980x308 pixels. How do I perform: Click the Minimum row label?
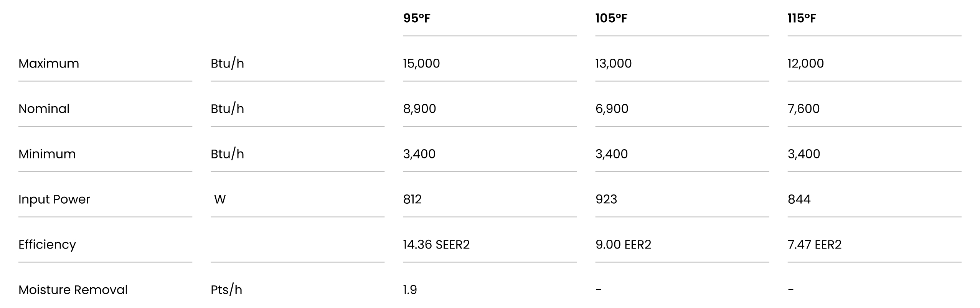point(47,154)
